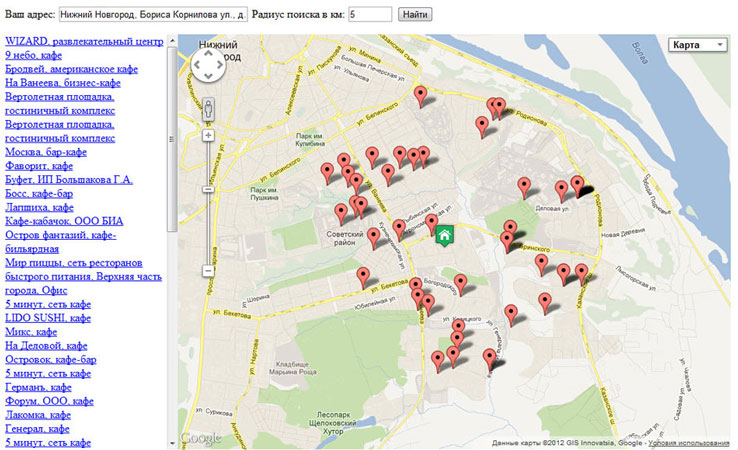738x450 pixels.
Task: Open Бродвей, американское кафе link
Action: (72, 69)
